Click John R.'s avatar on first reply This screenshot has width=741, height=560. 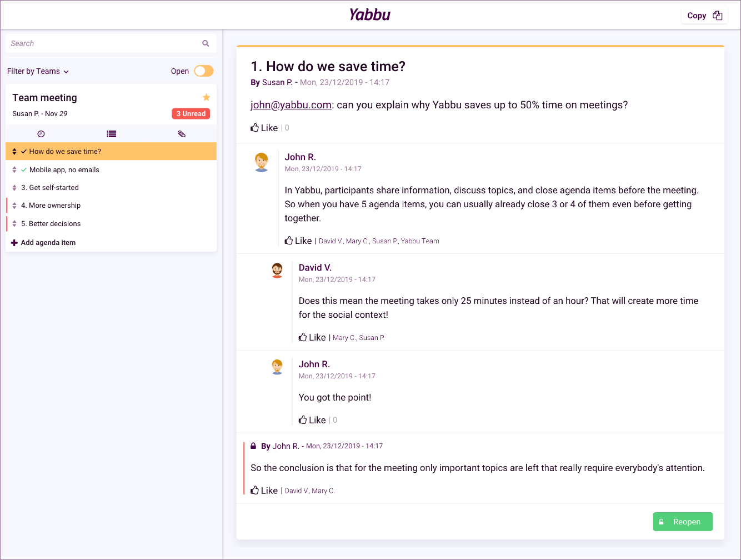(x=262, y=162)
